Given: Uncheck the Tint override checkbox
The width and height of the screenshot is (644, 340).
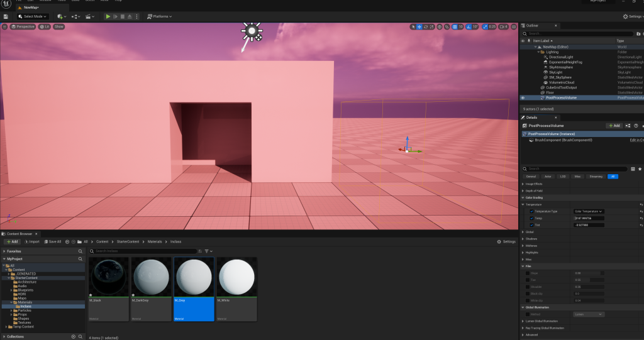Looking at the screenshot, I should click(x=531, y=225).
